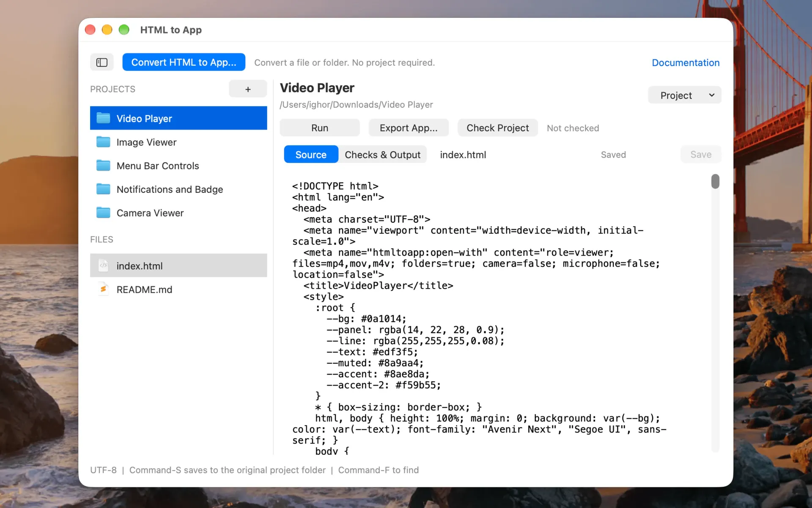Click Convert HTML to App button

[x=184, y=62]
